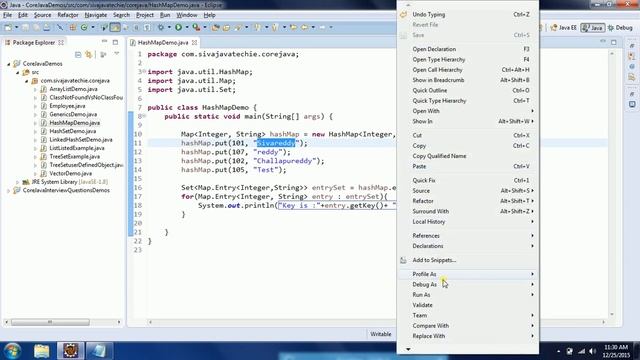Select Quick Outline from context menu
Viewport: 640px width, 360px height.
click(468, 90)
